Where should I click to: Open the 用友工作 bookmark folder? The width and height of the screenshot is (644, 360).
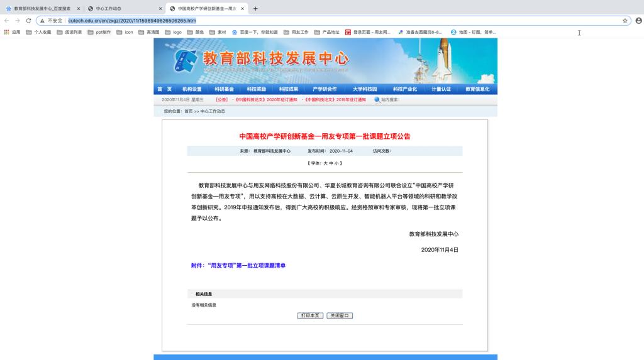[296, 32]
